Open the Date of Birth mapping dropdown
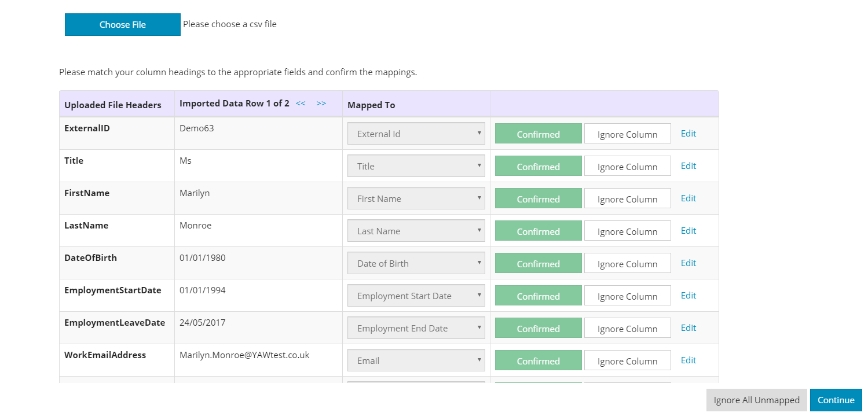 tap(416, 263)
